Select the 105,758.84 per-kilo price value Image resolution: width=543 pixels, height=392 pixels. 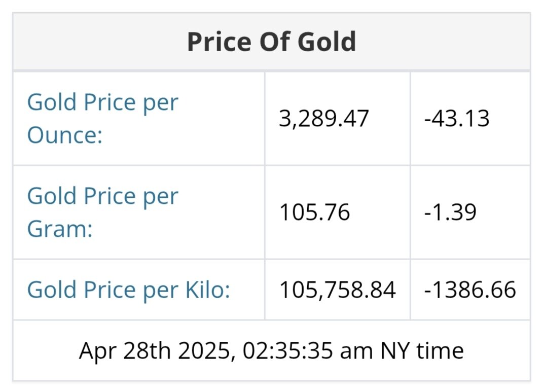[x=337, y=290]
